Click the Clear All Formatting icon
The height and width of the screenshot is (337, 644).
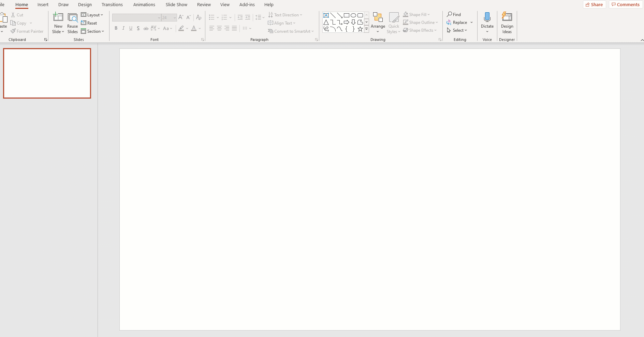point(199,17)
